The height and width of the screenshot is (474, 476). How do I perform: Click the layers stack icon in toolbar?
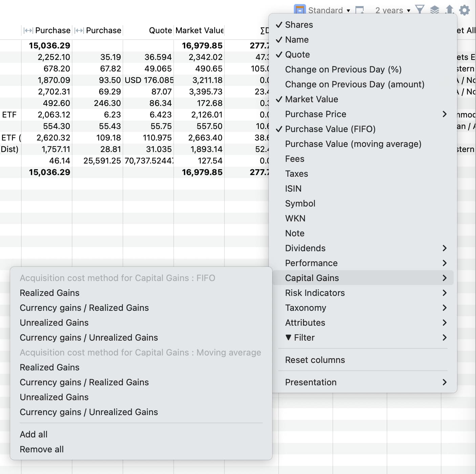(x=435, y=9)
